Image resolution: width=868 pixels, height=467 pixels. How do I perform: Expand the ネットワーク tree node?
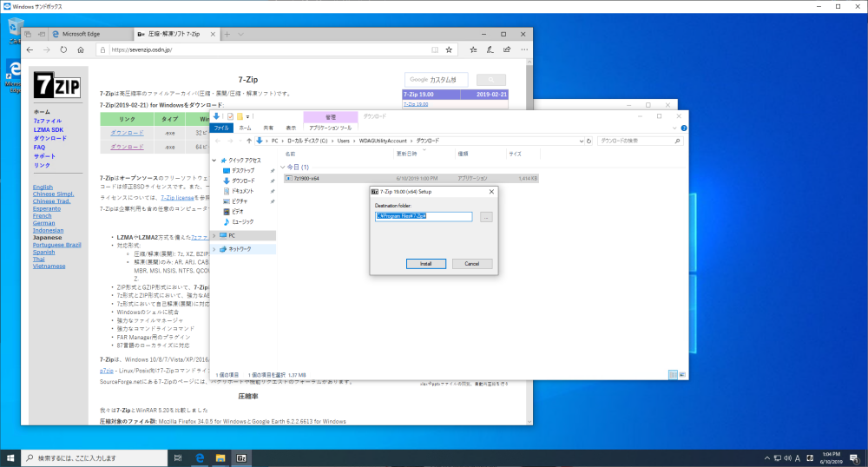click(x=214, y=249)
